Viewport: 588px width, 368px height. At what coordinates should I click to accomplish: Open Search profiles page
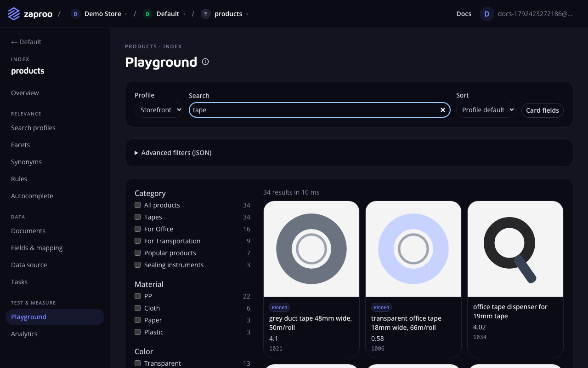click(x=33, y=128)
